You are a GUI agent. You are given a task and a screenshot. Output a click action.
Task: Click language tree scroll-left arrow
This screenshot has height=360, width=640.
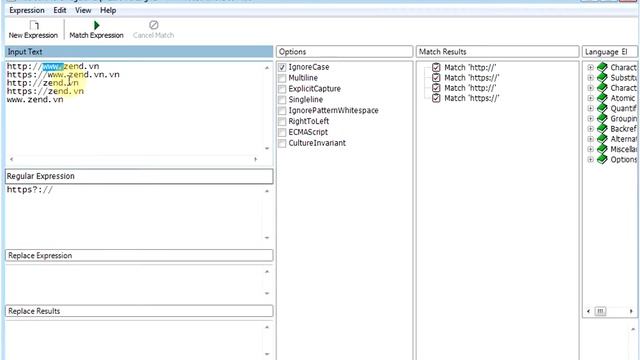pos(588,311)
